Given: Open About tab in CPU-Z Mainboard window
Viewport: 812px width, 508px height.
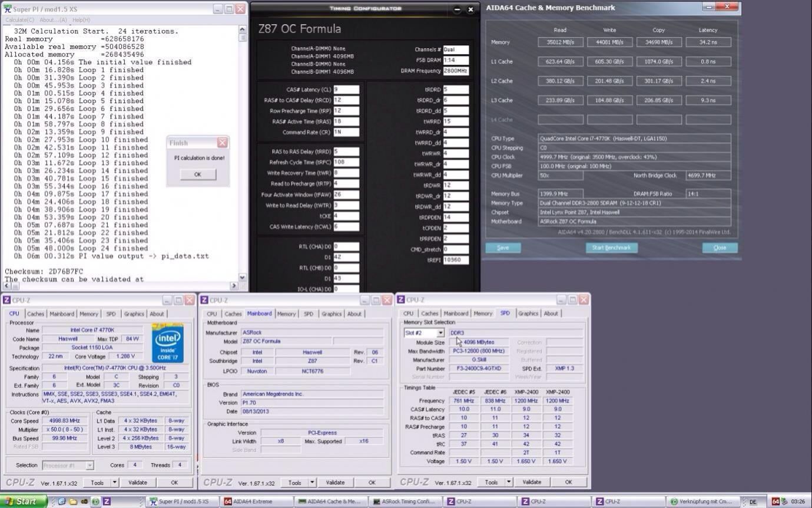Looking at the screenshot, I should 354,314.
